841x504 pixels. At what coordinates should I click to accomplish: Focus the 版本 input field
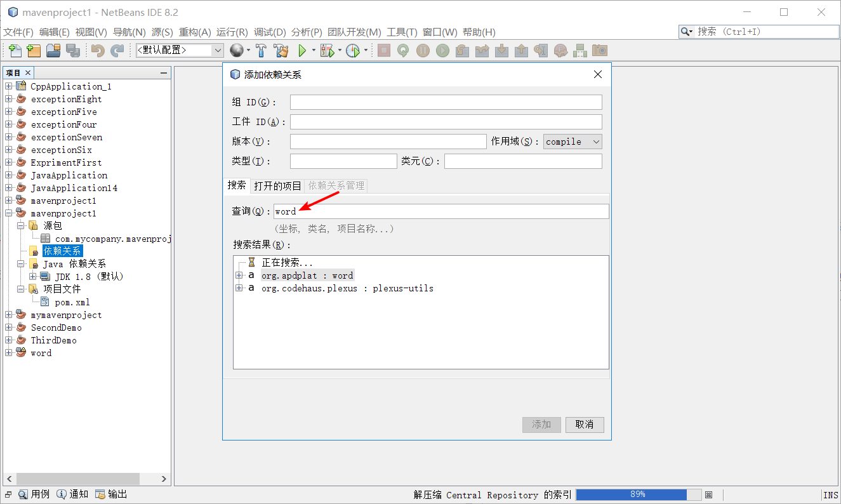pos(388,142)
